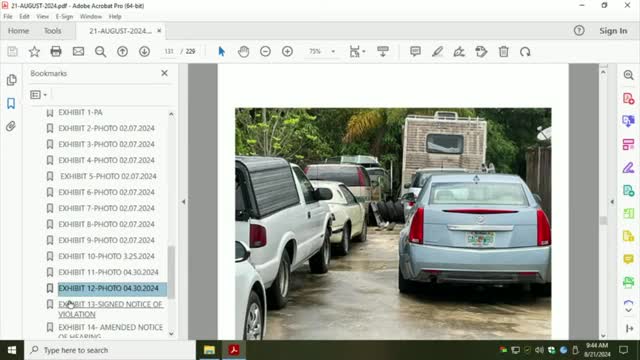Screen dimensions: 640x360
Task: Open the Help question mark icon
Action: pyautogui.click(x=579, y=31)
